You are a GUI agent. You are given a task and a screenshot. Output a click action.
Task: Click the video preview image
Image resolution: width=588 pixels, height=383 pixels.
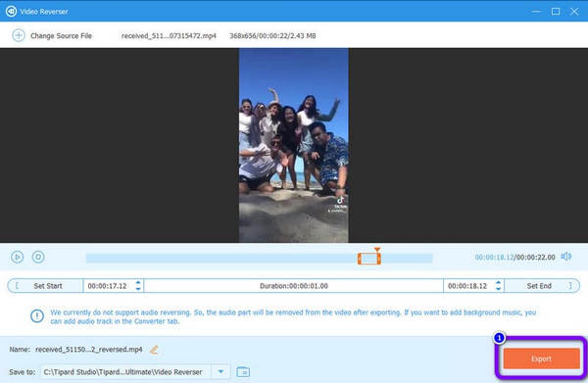pos(294,145)
